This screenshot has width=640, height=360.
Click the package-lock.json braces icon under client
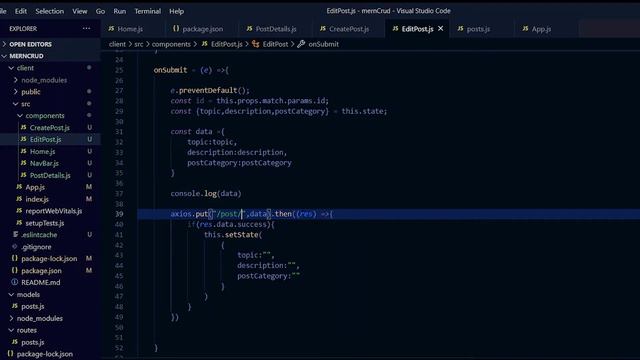tap(15, 258)
